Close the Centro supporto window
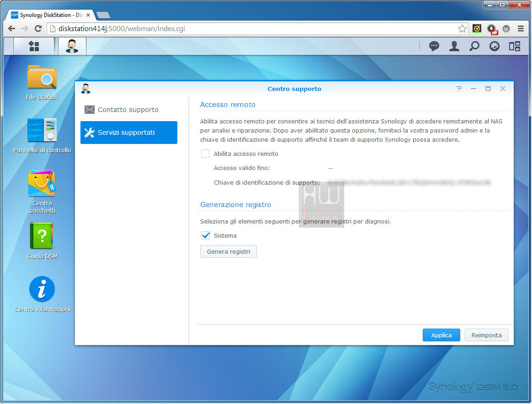This screenshot has width=532, height=404. click(503, 89)
